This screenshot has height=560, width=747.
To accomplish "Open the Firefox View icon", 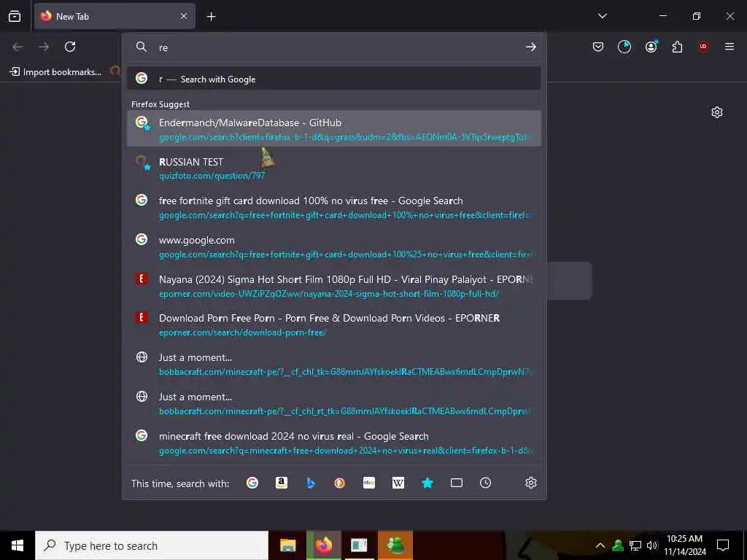I will pos(15,16).
